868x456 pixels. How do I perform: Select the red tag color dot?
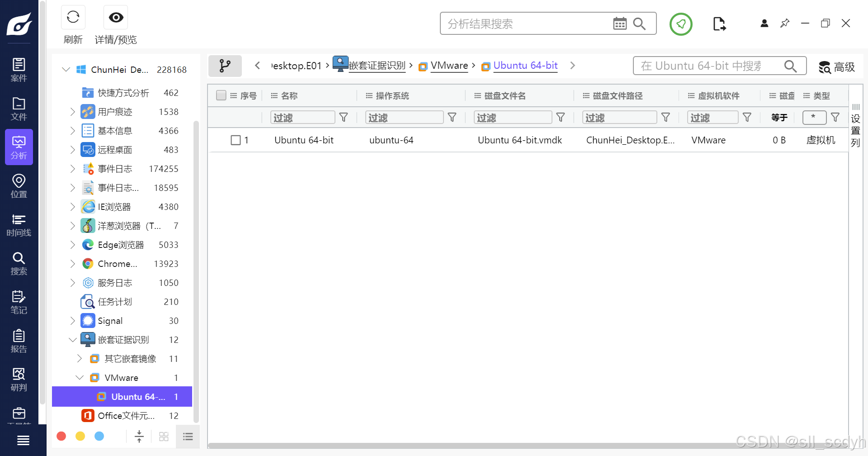click(61, 436)
